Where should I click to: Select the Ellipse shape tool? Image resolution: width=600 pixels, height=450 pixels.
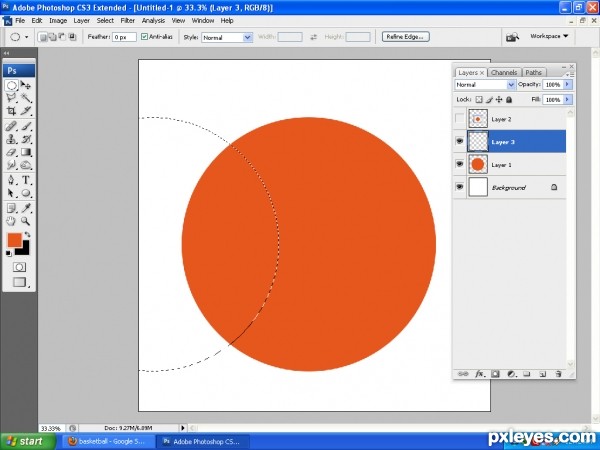[26, 193]
